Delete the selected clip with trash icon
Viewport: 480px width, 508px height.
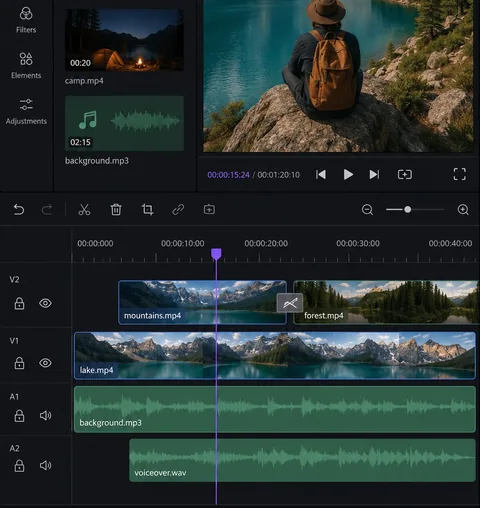tap(116, 210)
